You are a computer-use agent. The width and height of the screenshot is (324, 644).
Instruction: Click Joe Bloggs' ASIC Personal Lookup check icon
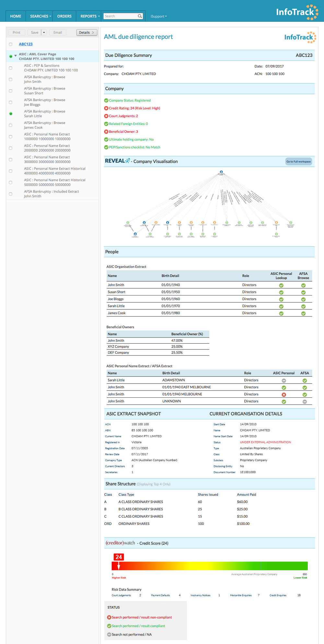pos(281,299)
